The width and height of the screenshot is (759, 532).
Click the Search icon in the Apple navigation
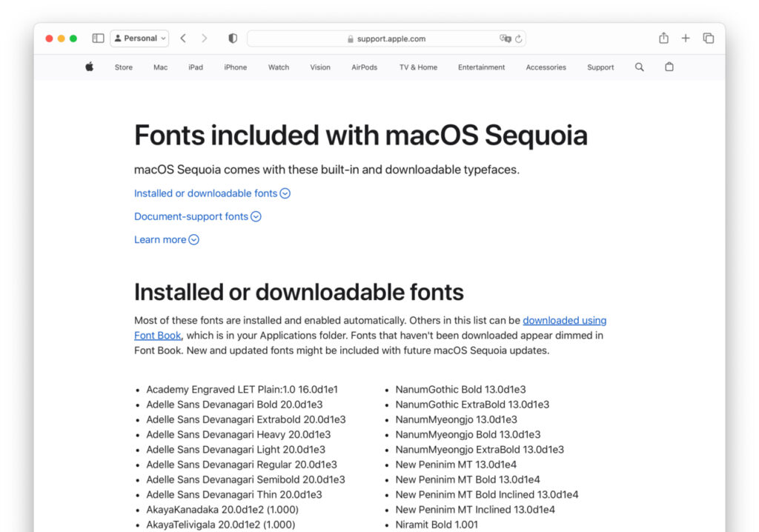(x=639, y=67)
